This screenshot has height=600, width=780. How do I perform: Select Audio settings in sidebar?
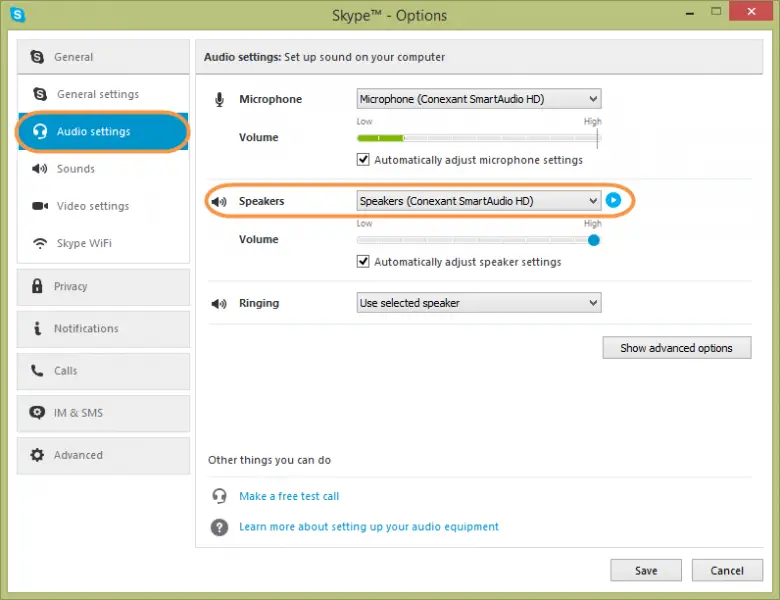pos(103,131)
